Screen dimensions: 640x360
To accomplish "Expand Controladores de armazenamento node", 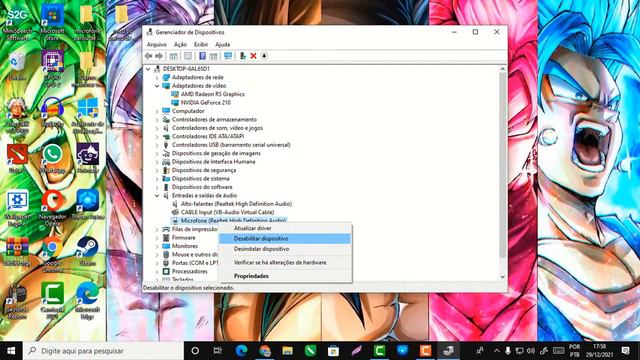I will tap(157, 120).
